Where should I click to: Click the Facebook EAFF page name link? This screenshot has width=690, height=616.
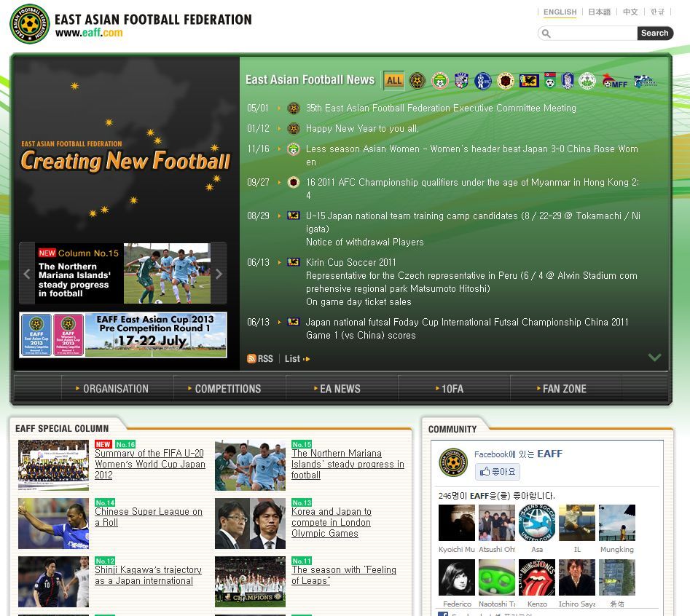(x=549, y=454)
